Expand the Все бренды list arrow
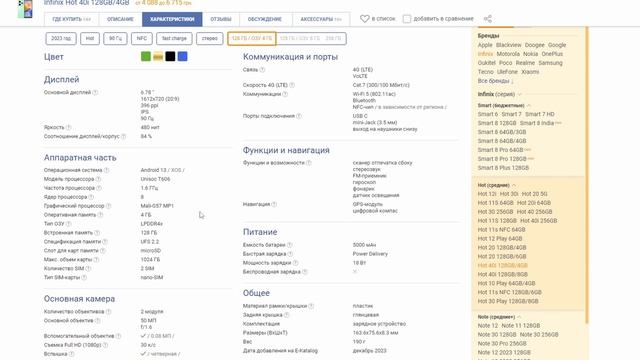Screen dimensions: 640x360 point(512,81)
